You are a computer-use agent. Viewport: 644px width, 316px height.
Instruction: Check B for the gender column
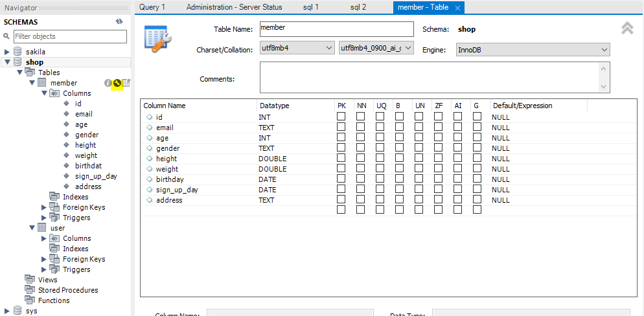coord(399,148)
